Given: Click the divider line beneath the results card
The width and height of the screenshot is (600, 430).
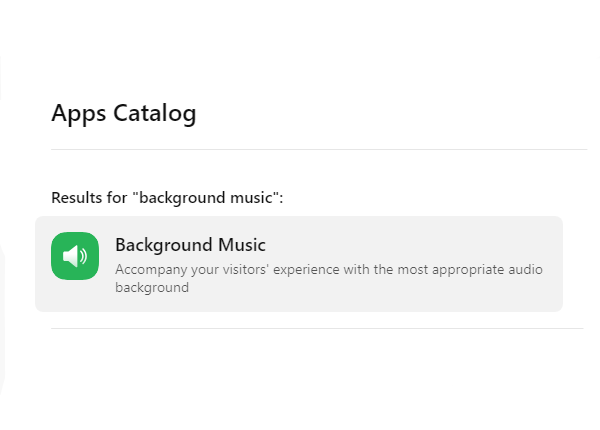Looking at the screenshot, I should 317,328.
